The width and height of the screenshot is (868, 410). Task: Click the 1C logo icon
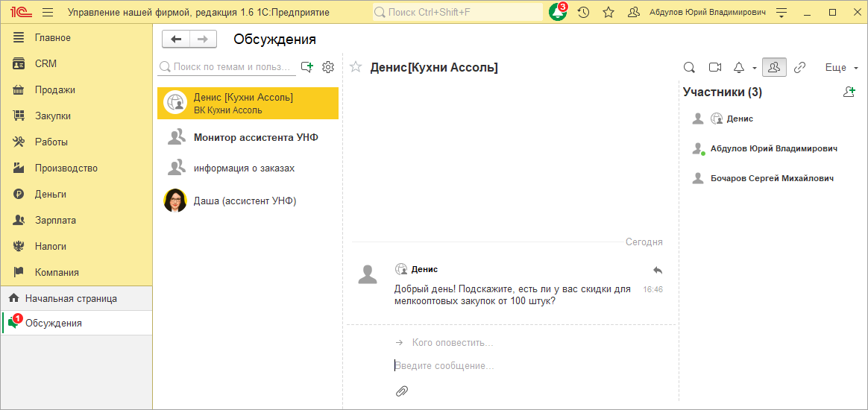point(22,12)
